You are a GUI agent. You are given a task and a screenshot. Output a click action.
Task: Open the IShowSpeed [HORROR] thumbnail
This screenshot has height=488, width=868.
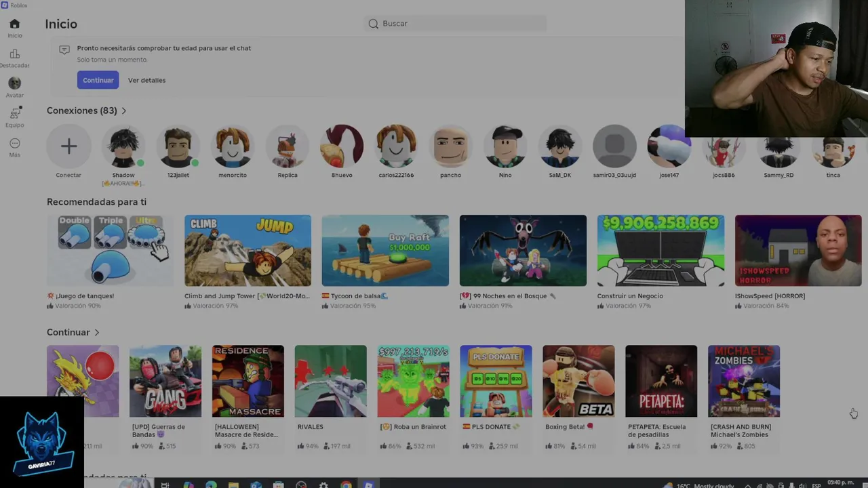798,251
